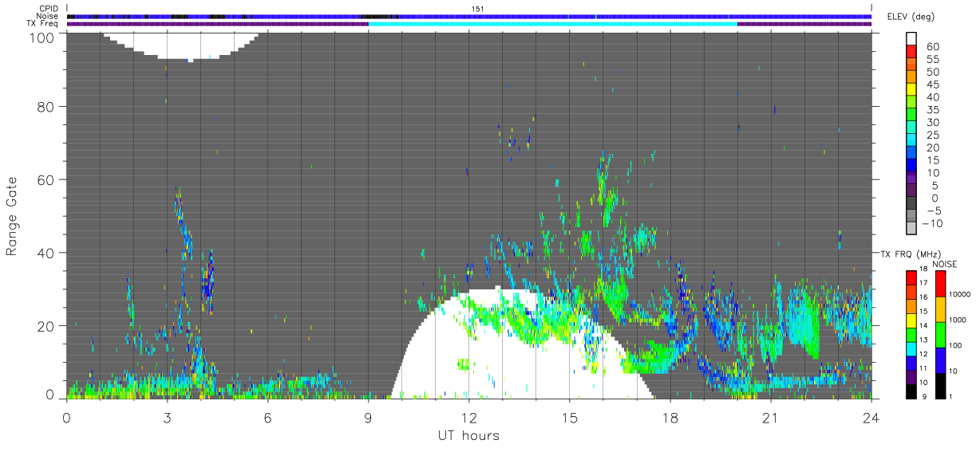Click the "100" tick on Range Gate axis
This screenshot has width=980, height=452.
(x=43, y=37)
